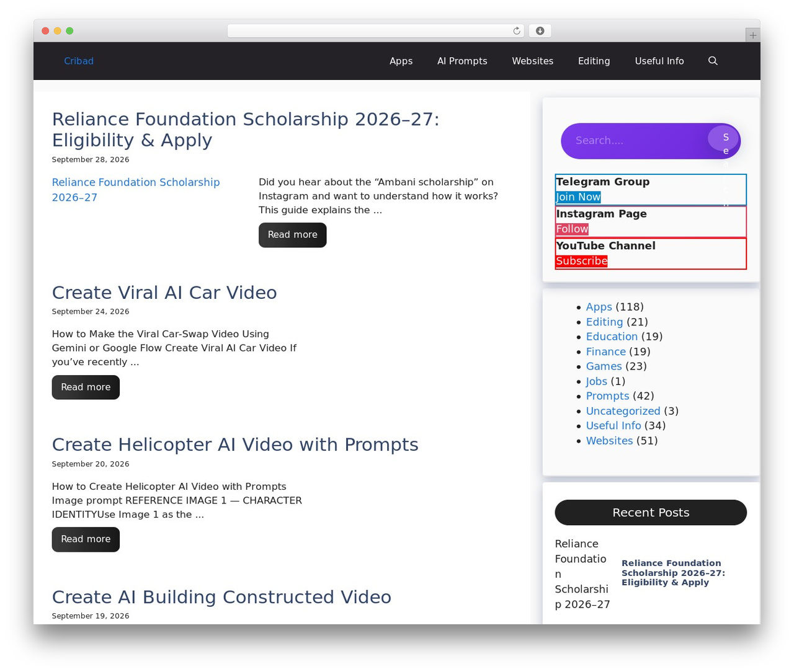Open the Editing menu item
Viewport: 794px width, 672px height.
coord(594,61)
